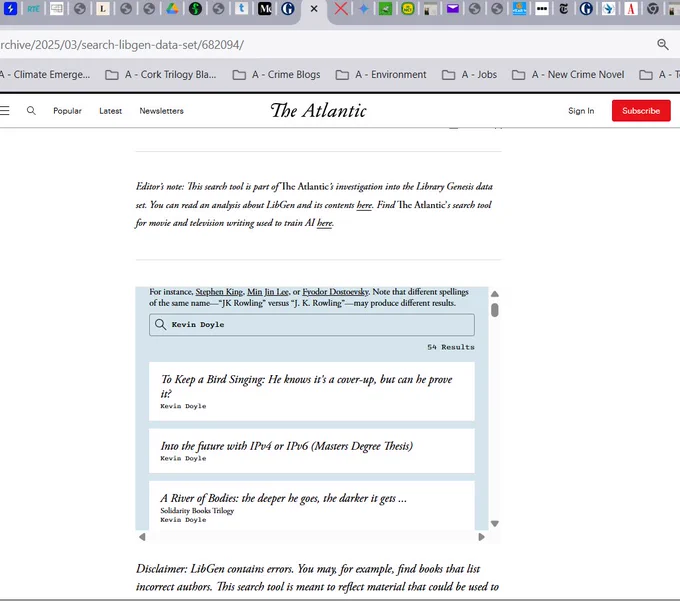The image size is (680, 601).
Task: Switch to the New York Times T tab
Action: click(564, 9)
